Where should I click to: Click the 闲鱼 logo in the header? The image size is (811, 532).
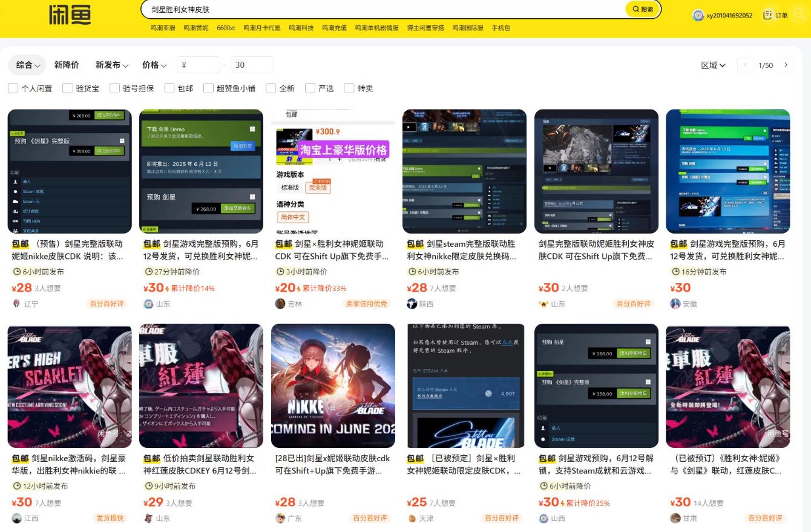[70, 13]
